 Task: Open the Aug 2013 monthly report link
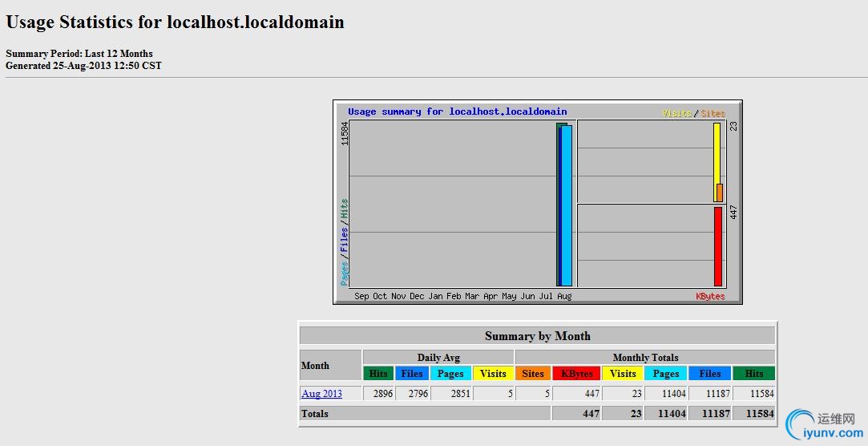point(321,393)
